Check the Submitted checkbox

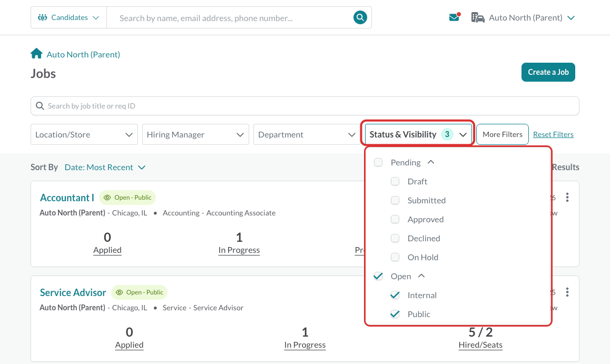[395, 200]
